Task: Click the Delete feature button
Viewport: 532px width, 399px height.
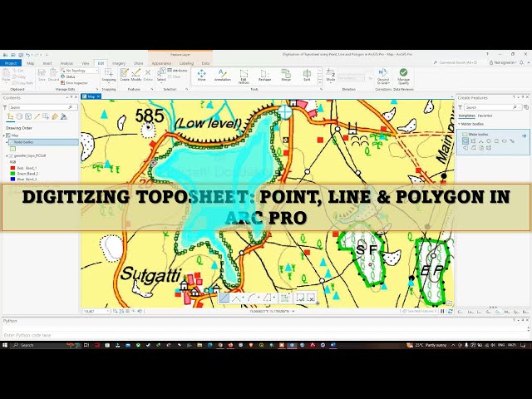Action: tap(148, 75)
